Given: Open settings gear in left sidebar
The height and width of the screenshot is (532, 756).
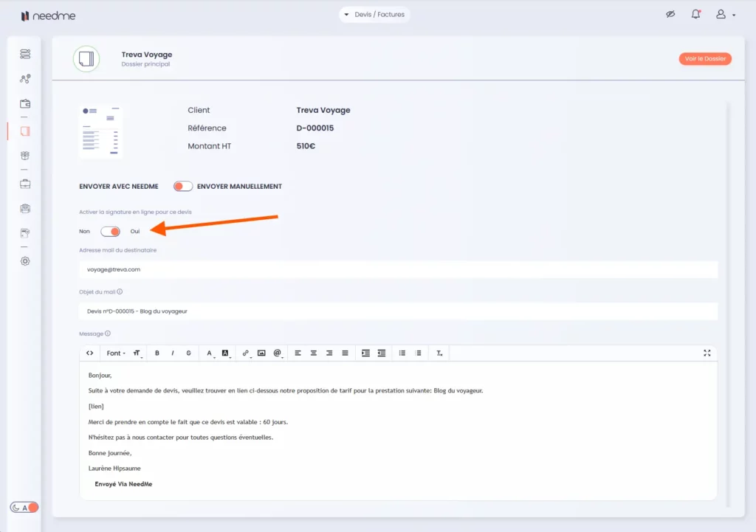Looking at the screenshot, I should pyautogui.click(x=25, y=261).
